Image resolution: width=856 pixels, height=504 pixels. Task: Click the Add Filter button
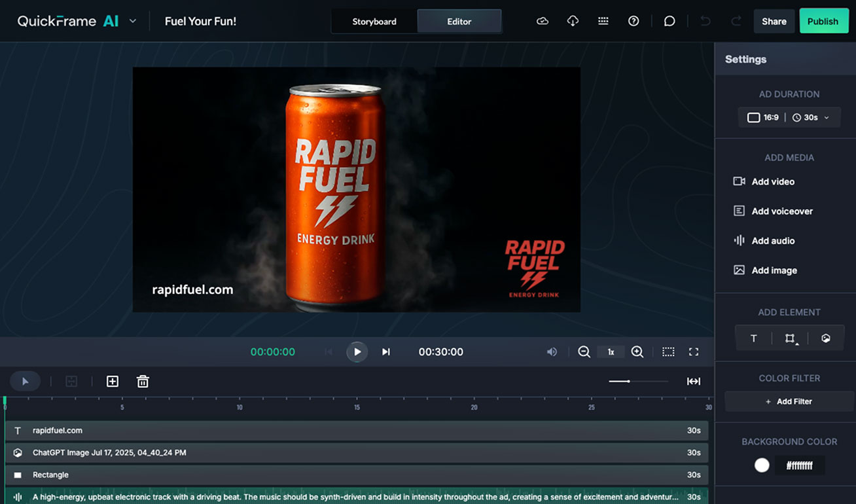[789, 402]
